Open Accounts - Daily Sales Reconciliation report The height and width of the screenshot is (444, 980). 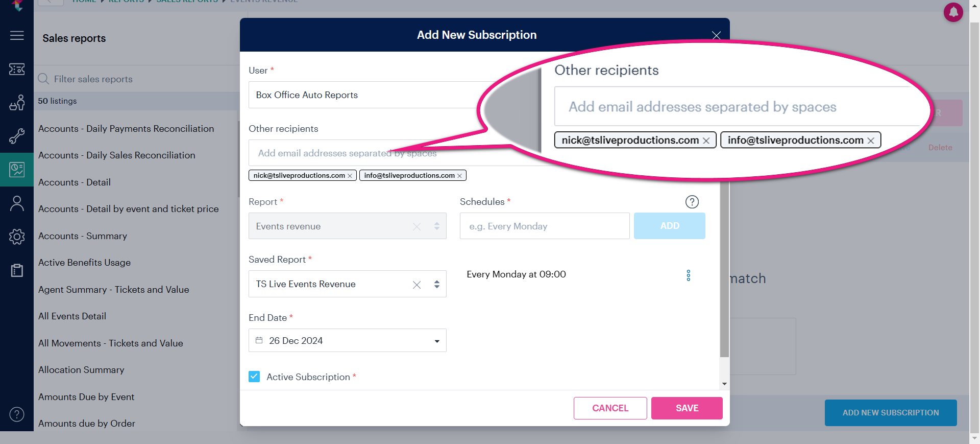coord(117,155)
